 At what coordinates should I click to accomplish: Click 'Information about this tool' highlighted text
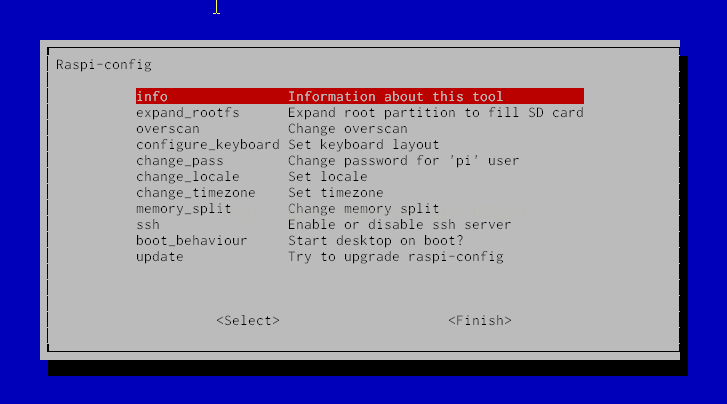click(395, 97)
